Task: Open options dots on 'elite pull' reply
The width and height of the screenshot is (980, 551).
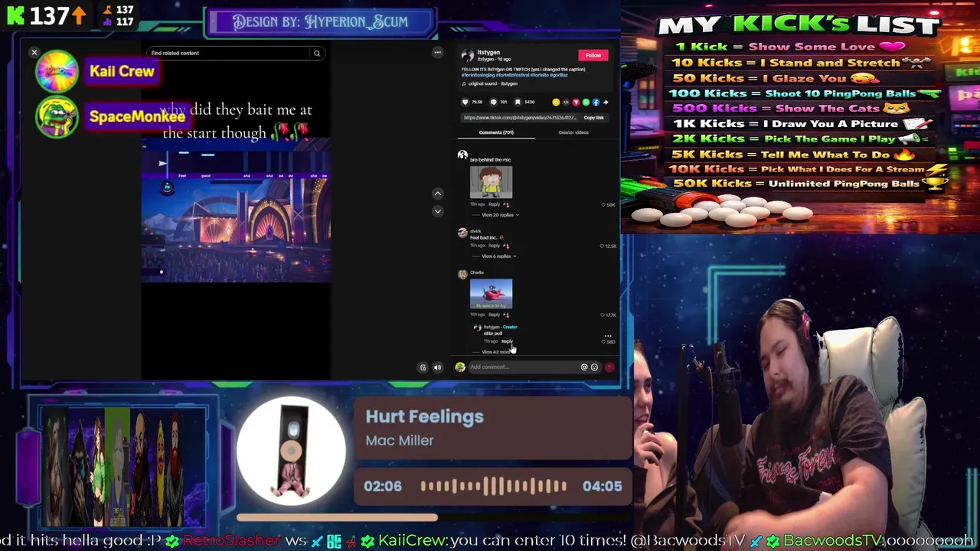Action: click(608, 335)
